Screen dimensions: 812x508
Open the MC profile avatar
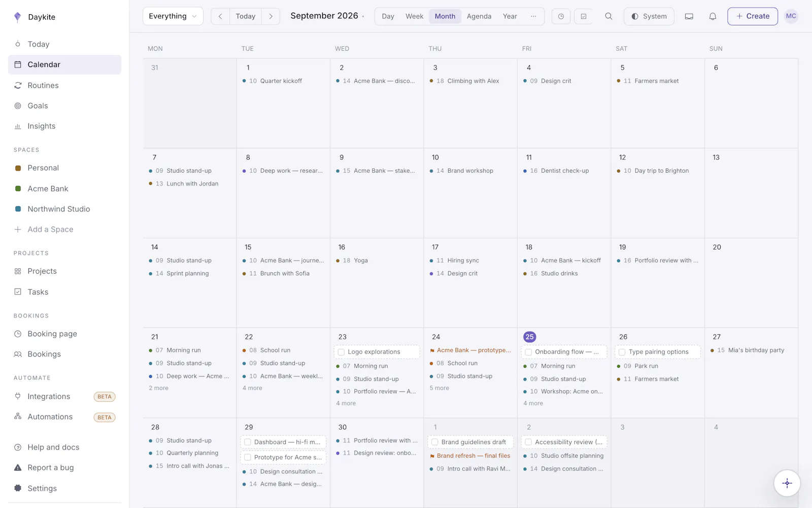pyautogui.click(x=791, y=16)
